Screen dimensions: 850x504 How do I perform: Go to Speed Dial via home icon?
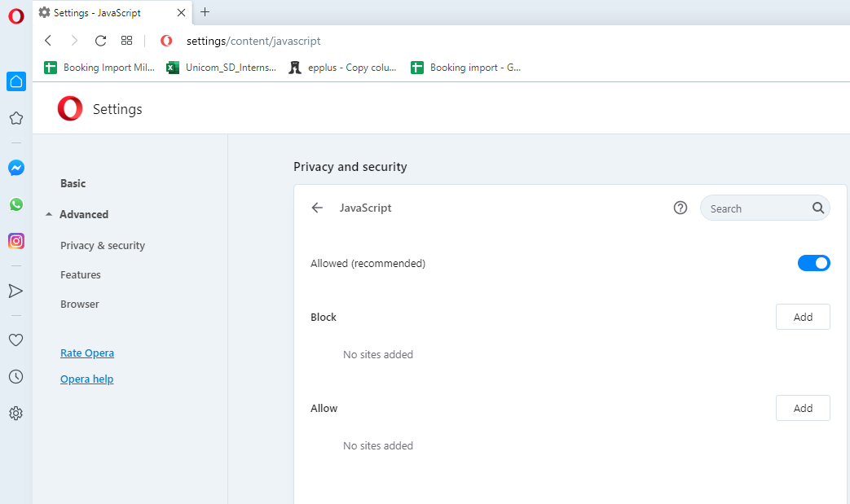click(15, 81)
